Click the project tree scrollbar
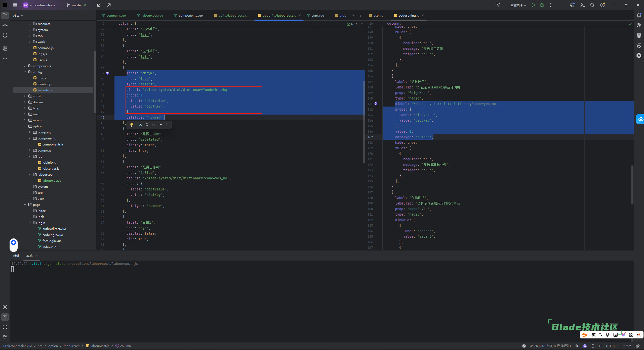The height and width of the screenshot is (350, 644). 95,82
